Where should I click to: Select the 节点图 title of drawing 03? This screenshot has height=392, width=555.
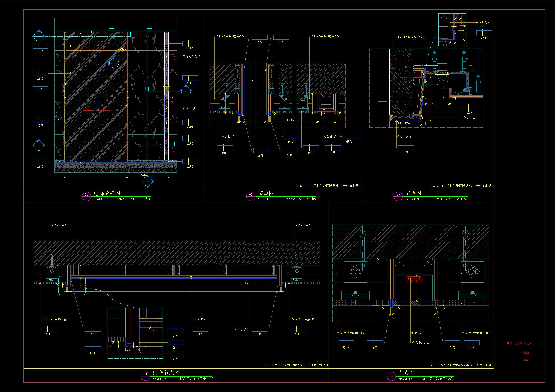413,193
